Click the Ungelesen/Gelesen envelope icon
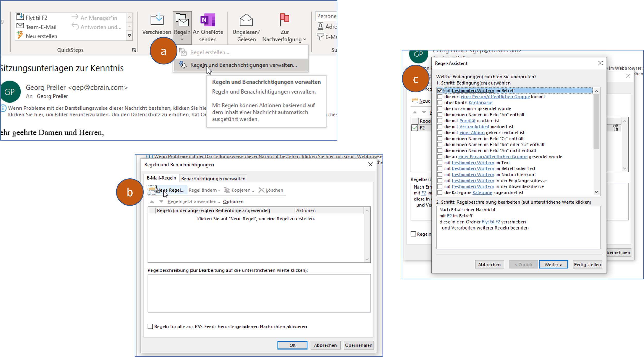Screen dimensions: 644x357 (246, 20)
